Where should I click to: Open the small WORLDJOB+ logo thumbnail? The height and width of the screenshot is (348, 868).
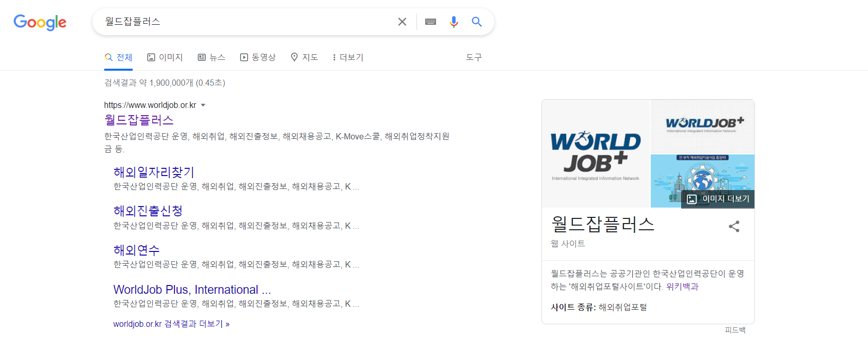coord(703,126)
